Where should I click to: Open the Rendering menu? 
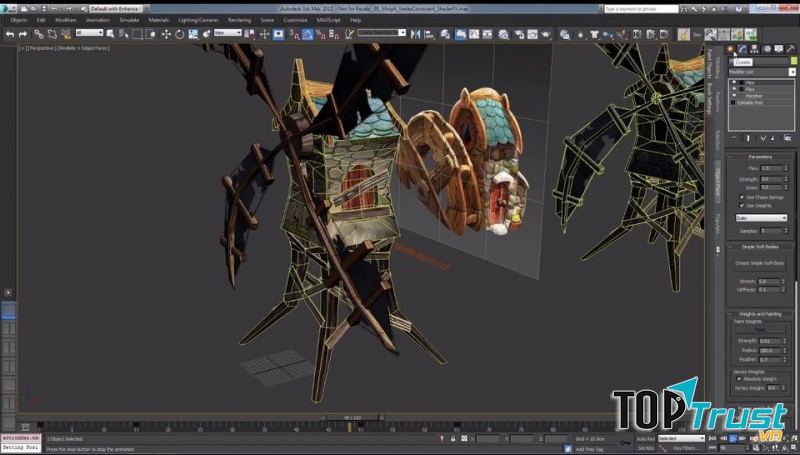239,19
